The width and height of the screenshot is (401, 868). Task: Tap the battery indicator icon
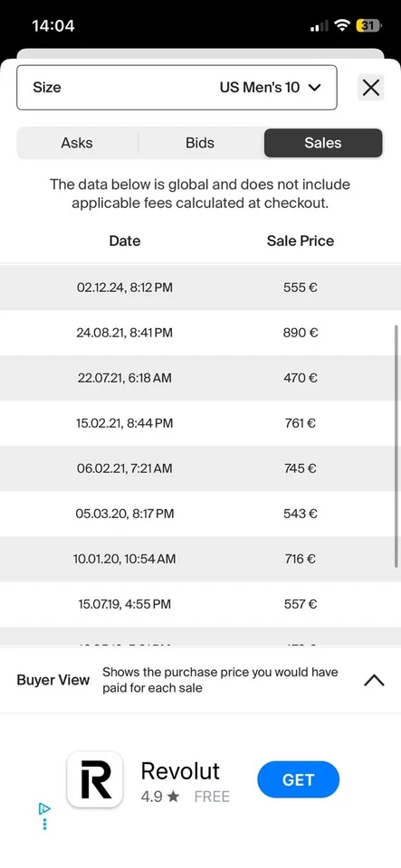coord(369,25)
